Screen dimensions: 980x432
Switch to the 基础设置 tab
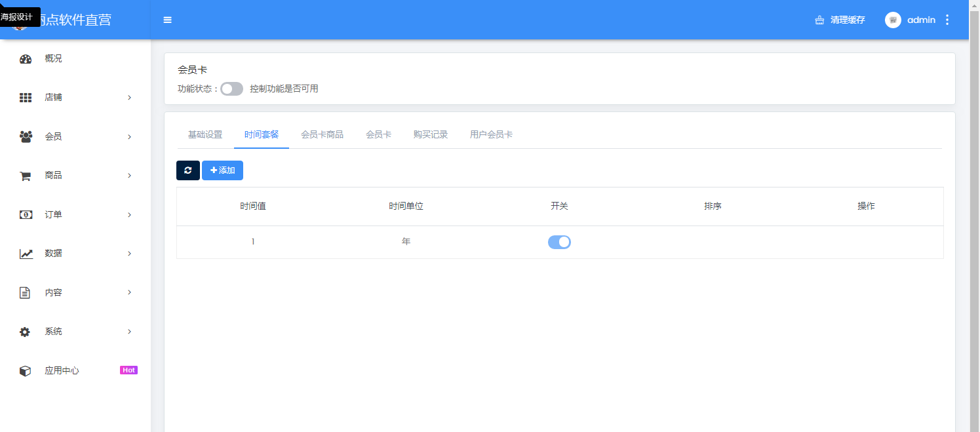pyautogui.click(x=205, y=134)
